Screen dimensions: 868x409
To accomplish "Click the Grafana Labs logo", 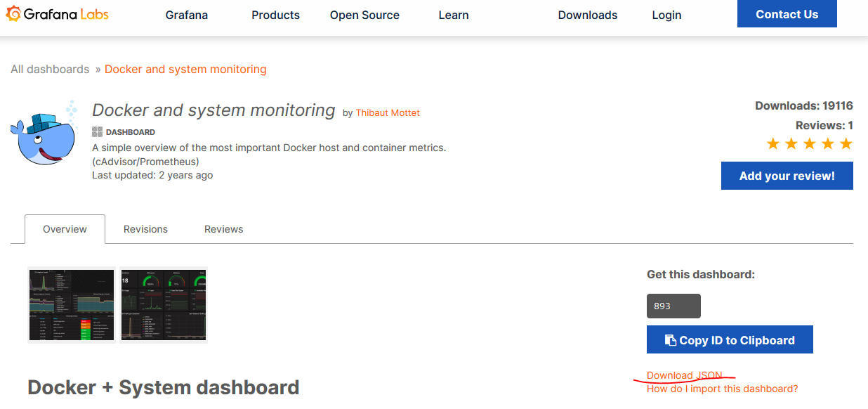I will (x=57, y=14).
